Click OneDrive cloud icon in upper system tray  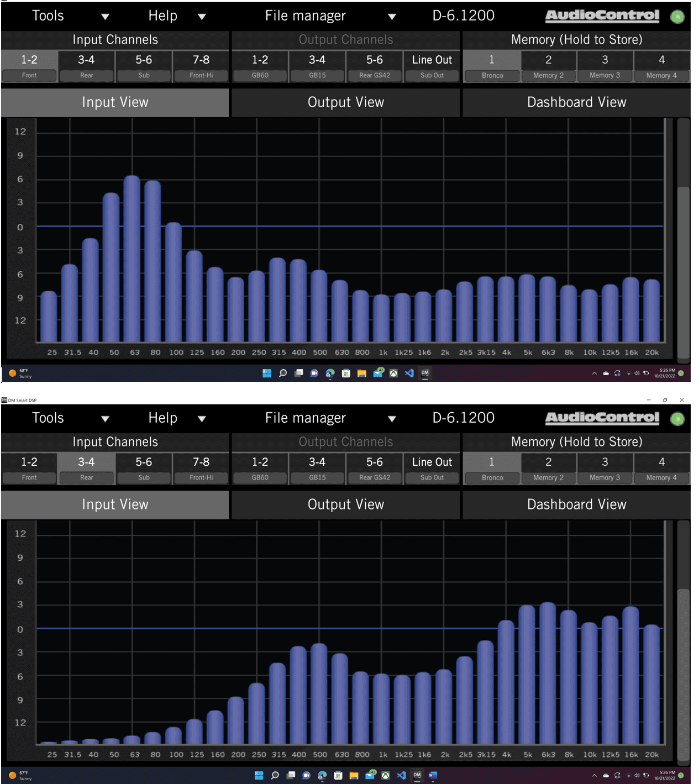[606, 373]
